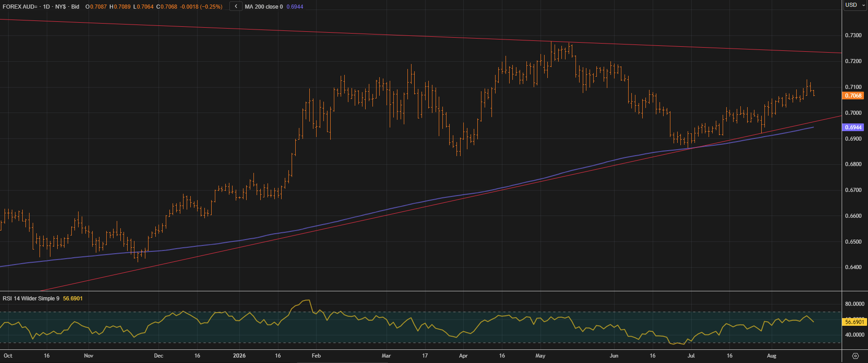The width and height of the screenshot is (868, 363).
Task: Click the low value L0.7064
Action: (x=144, y=7)
